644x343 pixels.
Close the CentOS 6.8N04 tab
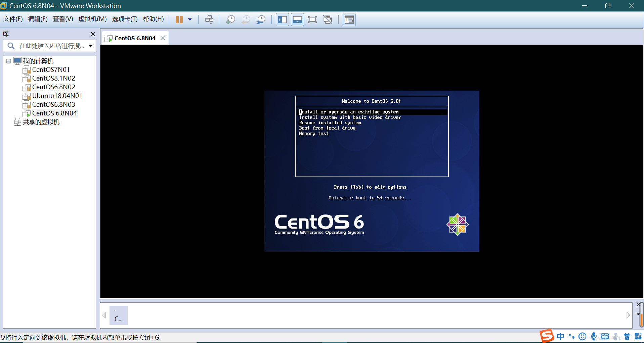click(x=163, y=38)
